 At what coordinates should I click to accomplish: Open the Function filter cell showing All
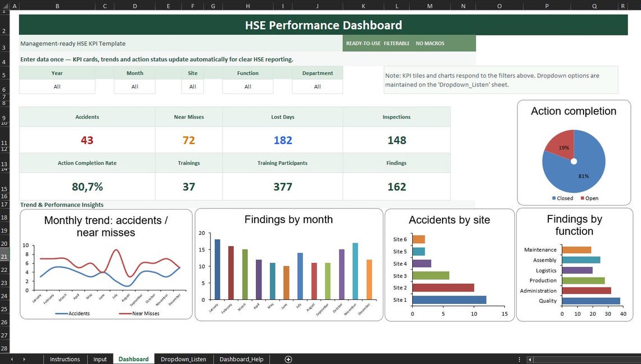click(x=248, y=87)
